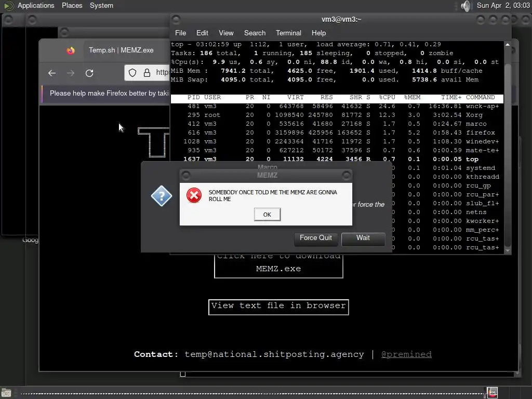Click the Firefox forward arrow button
This screenshot has width=532, height=399.
(71, 73)
